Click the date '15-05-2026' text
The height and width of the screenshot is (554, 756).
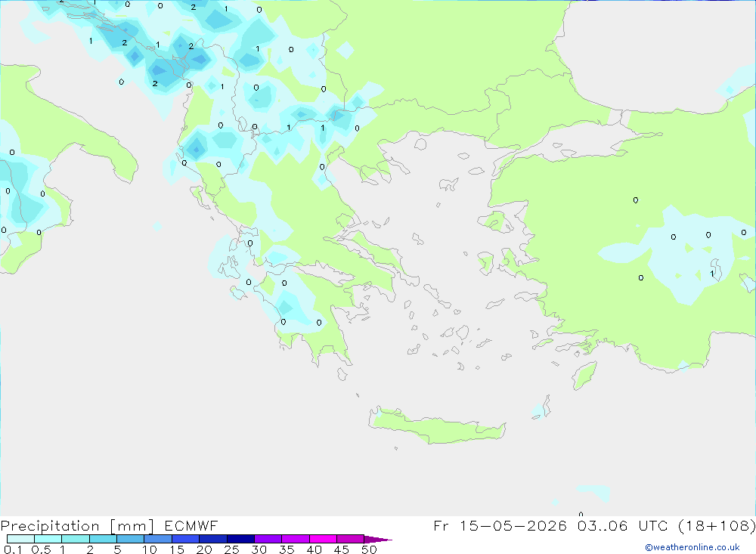[x=513, y=525]
